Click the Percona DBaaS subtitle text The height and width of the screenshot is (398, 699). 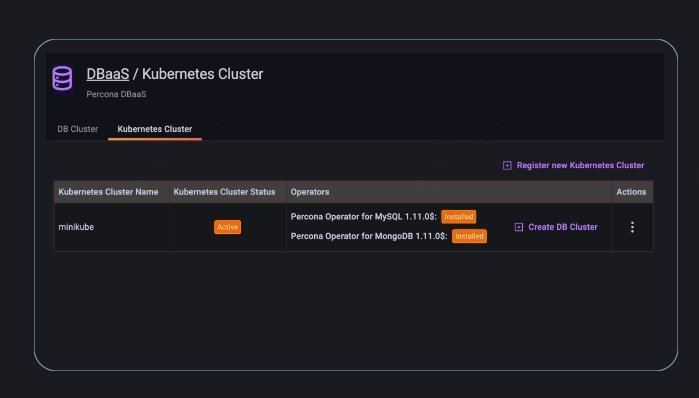click(x=116, y=94)
